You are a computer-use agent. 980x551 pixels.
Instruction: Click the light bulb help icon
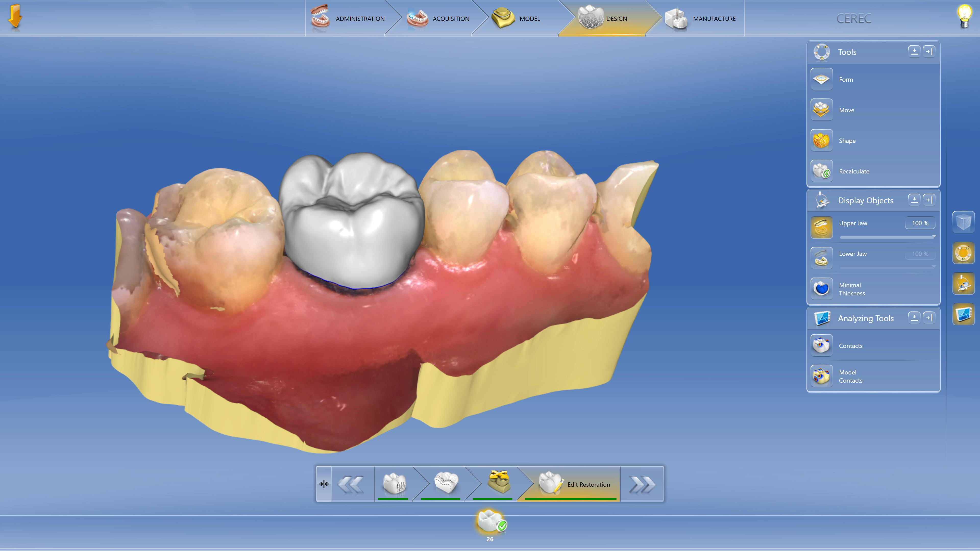click(x=964, y=17)
